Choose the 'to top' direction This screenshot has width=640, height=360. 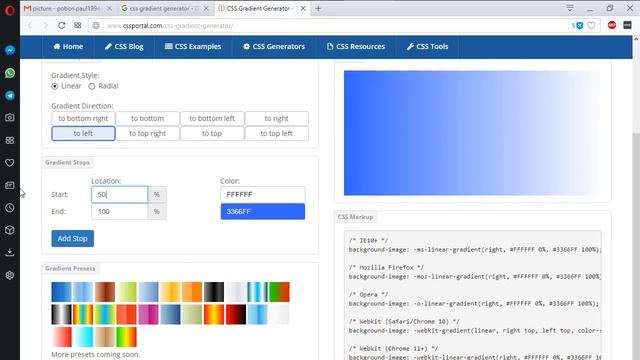click(212, 133)
